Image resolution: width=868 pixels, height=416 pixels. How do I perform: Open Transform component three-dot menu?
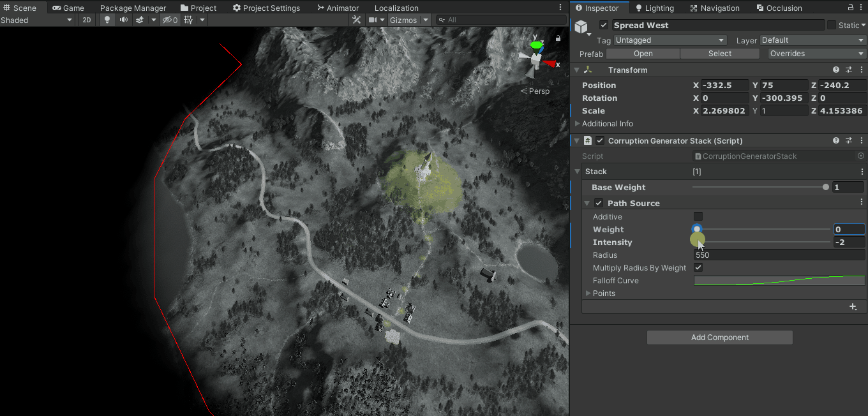pos(861,70)
